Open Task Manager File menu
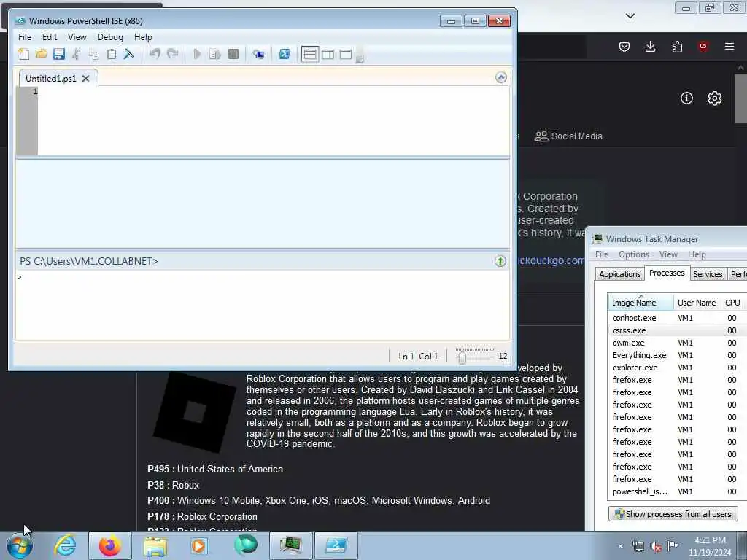 602,254
